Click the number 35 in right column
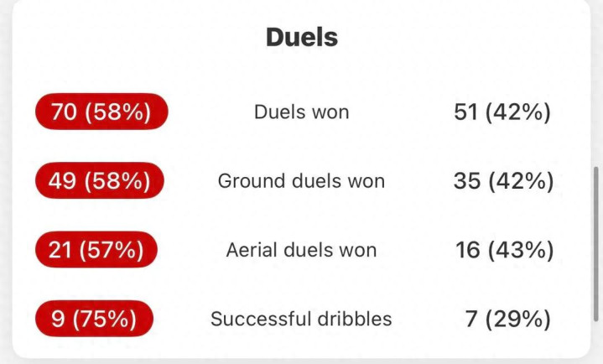Viewport: 603px width, 364px height. [x=467, y=181]
